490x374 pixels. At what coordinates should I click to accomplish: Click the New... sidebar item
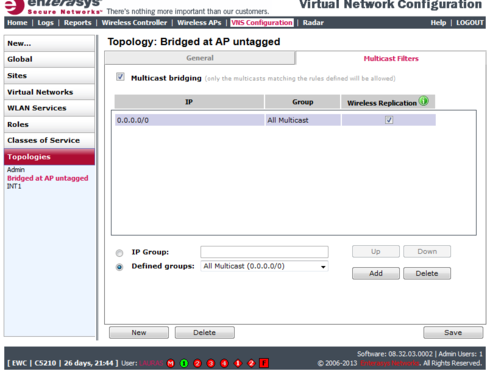49,43
